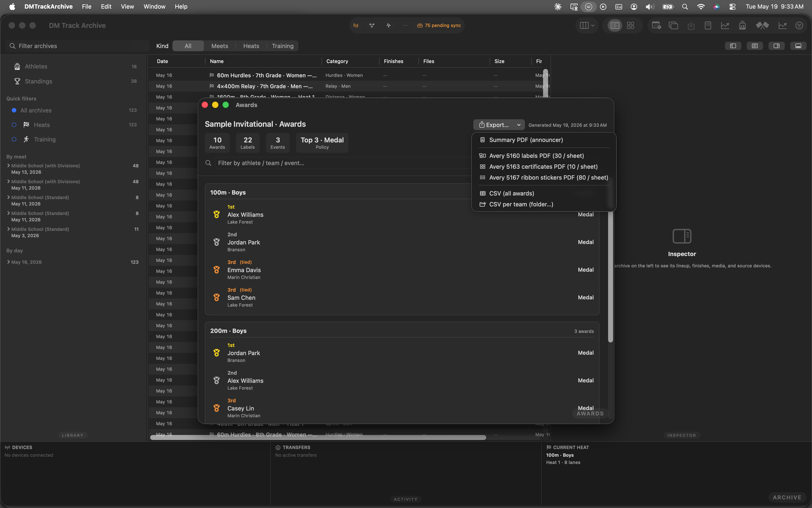Click the archive table horizontal scrollbar
The image size is (812, 508).
coord(318,437)
